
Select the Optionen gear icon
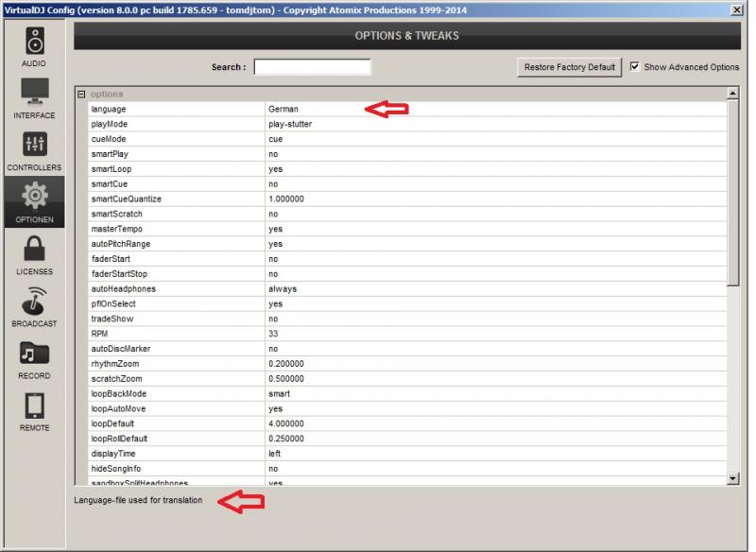(x=35, y=196)
